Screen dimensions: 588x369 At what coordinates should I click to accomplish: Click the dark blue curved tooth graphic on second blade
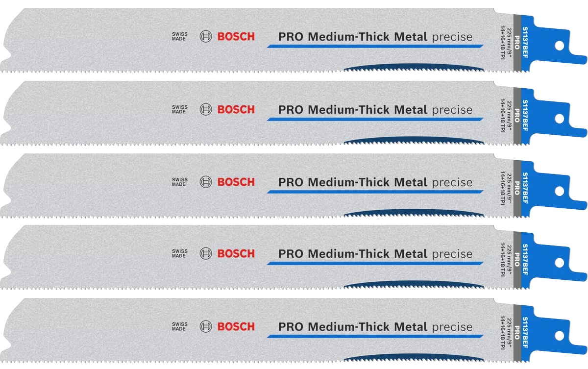click(x=414, y=141)
